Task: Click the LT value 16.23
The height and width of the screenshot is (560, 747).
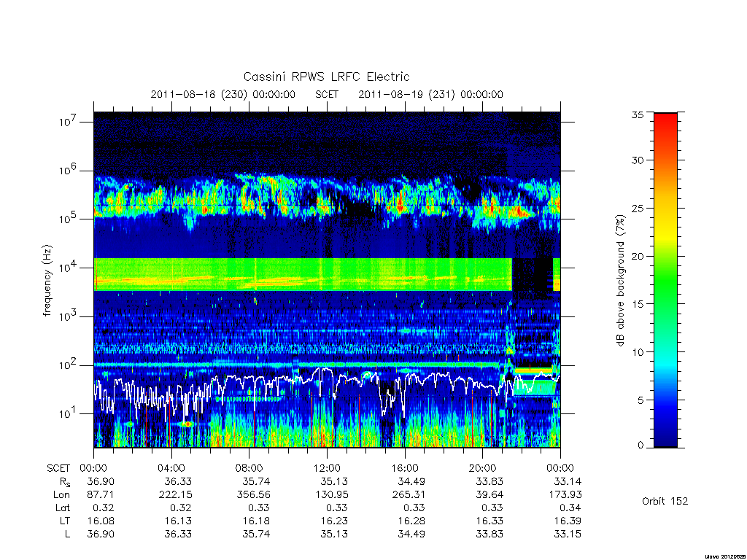Action: pos(334,521)
